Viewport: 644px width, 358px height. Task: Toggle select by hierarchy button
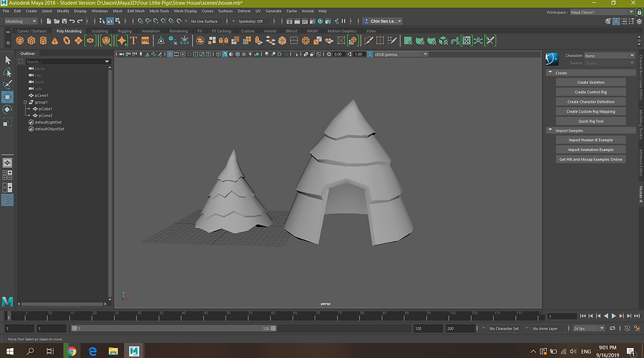(x=102, y=21)
